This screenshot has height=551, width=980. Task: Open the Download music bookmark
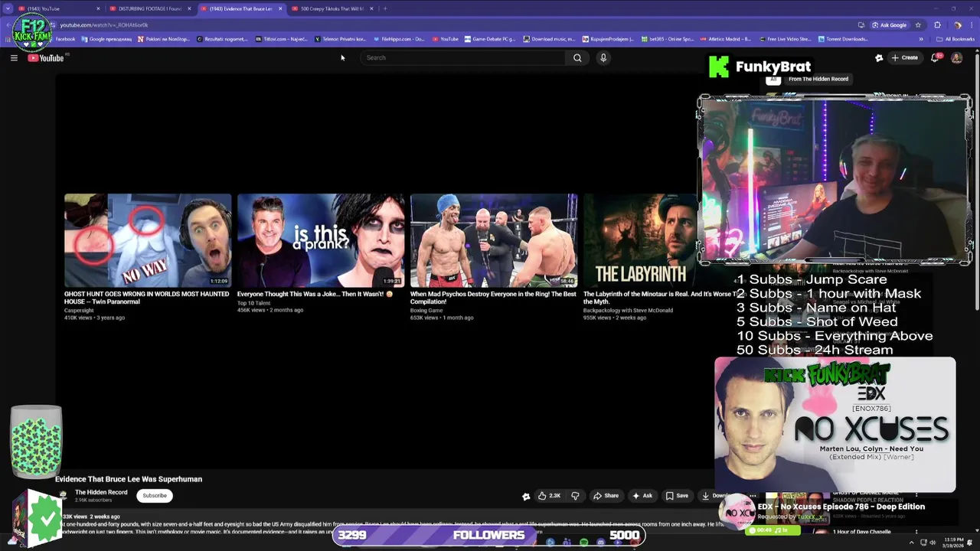pos(550,39)
